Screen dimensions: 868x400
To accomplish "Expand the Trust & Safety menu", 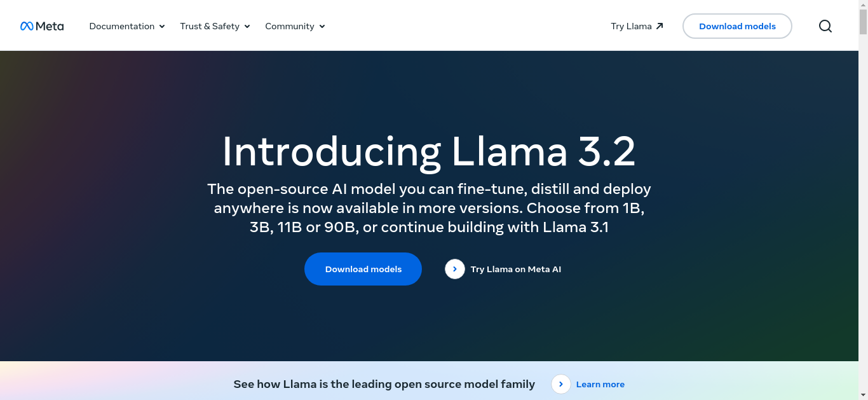I will click(215, 26).
